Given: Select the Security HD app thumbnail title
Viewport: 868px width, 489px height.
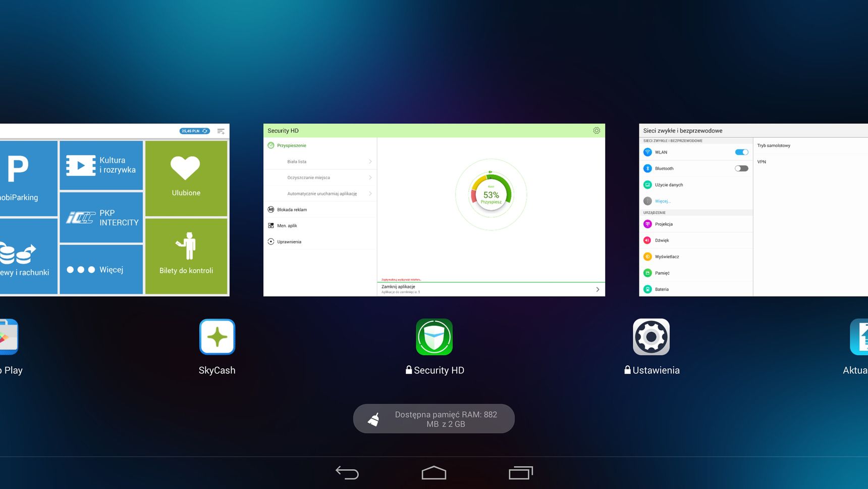Looking at the screenshot, I should (x=283, y=131).
